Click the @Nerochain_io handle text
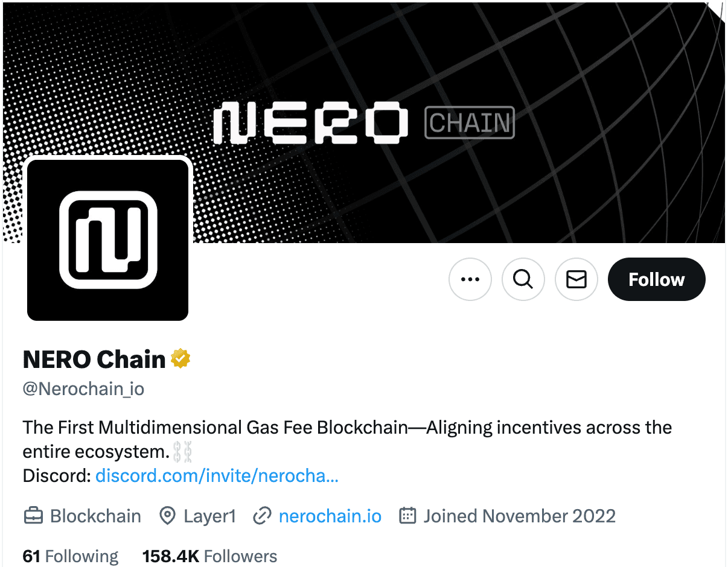Screen dimensions: 728x567 tap(83, 388)
